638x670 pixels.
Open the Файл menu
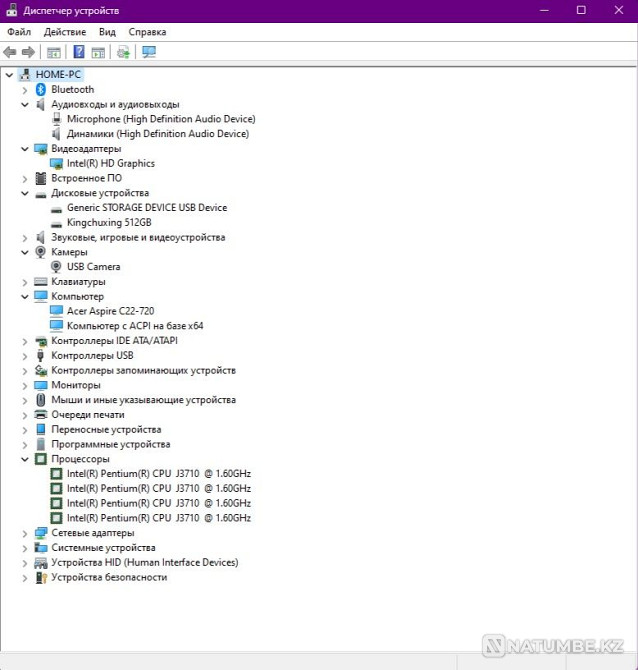point(19,32)
